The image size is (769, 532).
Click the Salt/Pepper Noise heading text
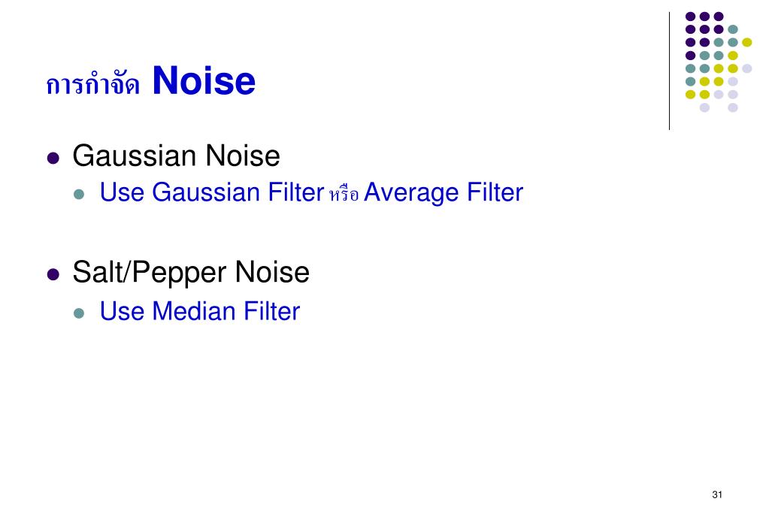191,272
